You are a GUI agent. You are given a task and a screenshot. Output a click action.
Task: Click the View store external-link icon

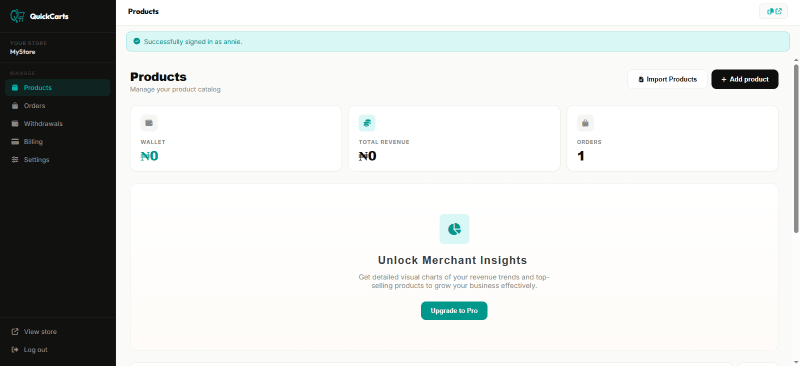[15, 332]
